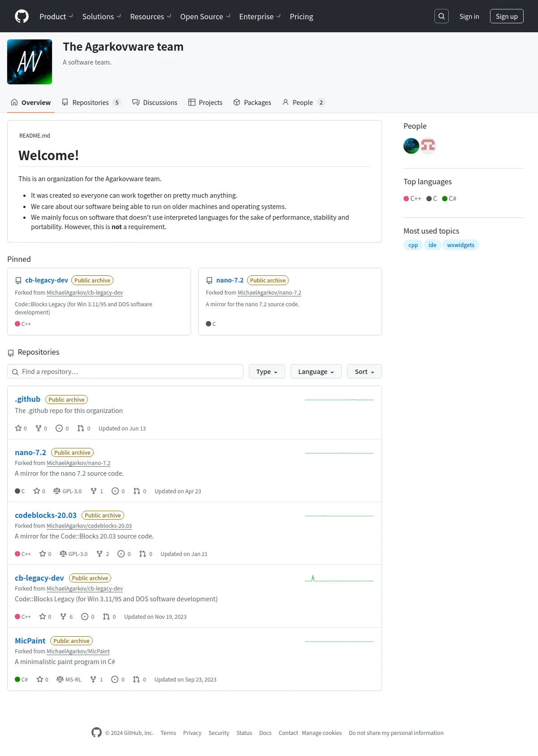Viewport: 538px width, 756px height.
Task: Click star icon on codeblocks-20.03 row
Action: click(43, 554)
